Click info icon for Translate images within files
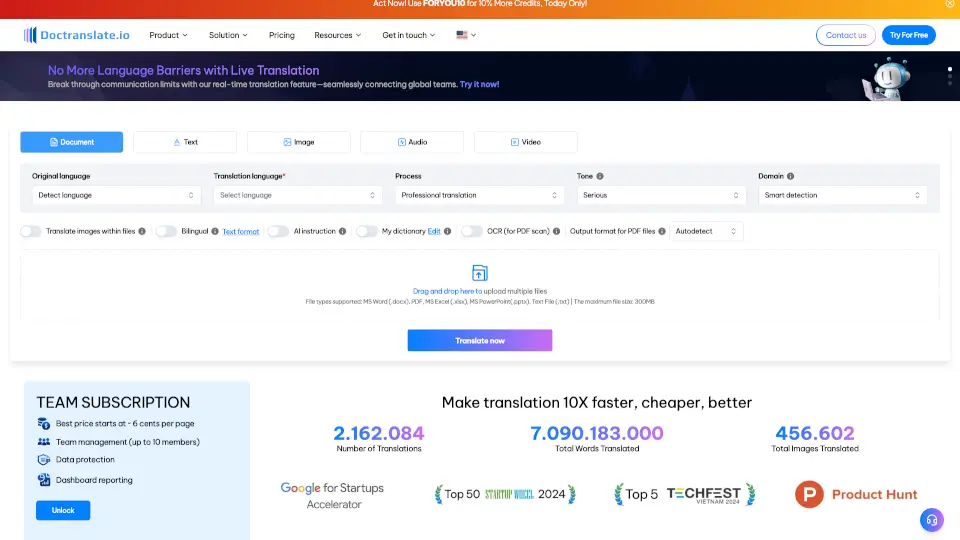This screenshot has width=960, height=540. pos(142,231)
